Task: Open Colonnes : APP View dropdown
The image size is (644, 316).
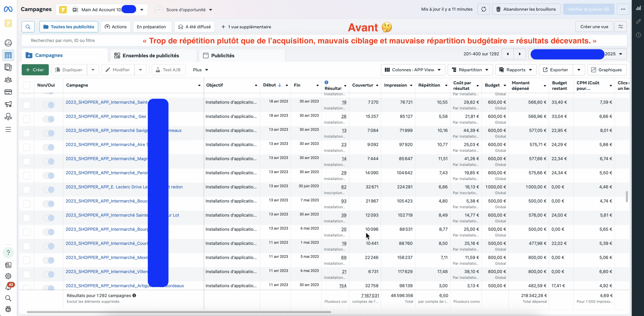Action: pos(413,70)
